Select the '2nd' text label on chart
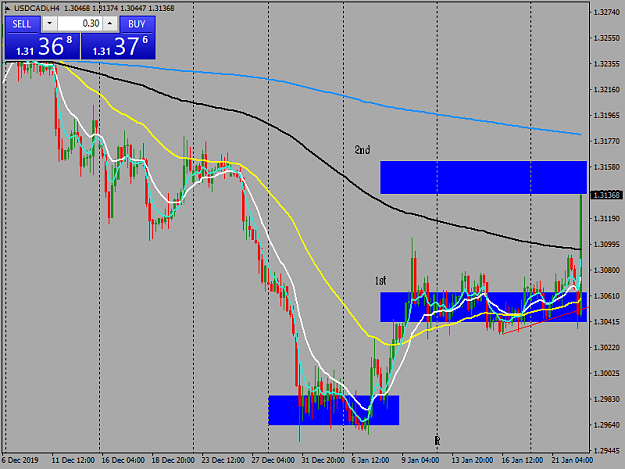 362,150
